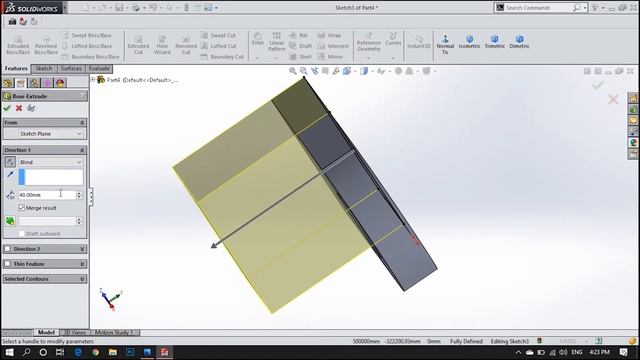Click the depth field showing 40.00mm
Screen dimensions: 640x360
pos(47,195)
